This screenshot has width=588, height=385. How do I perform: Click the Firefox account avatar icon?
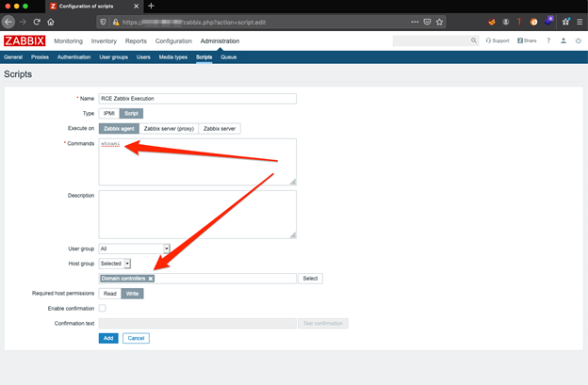506,22
